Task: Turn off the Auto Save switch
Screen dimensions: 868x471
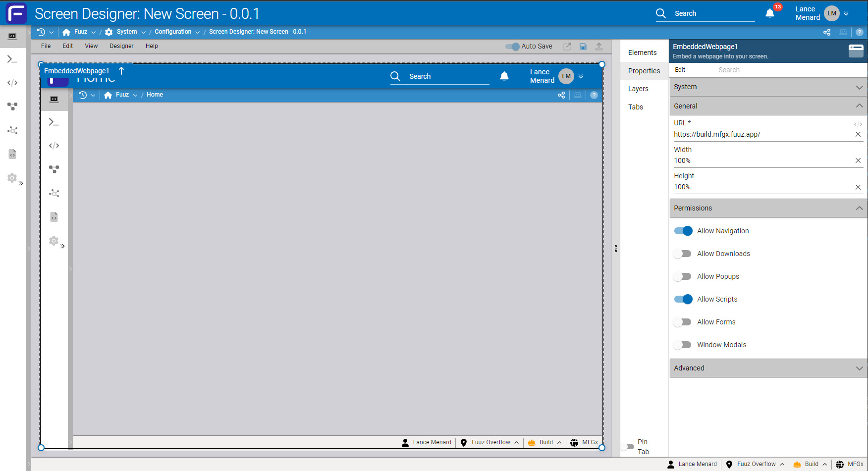Action: (x=512, y=46)
